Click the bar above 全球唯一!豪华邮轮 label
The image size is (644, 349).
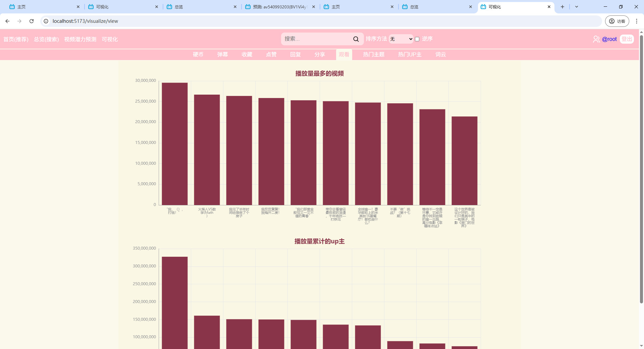point(368,154)
